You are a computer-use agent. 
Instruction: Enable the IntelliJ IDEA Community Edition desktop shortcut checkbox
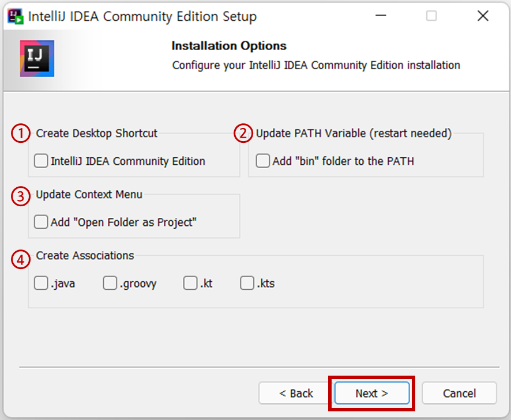pyautogui.click(x=41, y=161)
